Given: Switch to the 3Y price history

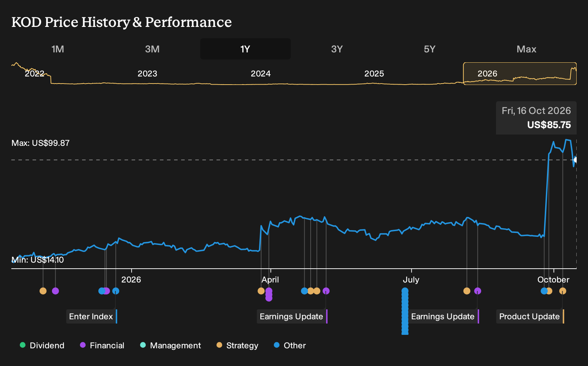Looking at the screenshot, I should tap(337, 49).
